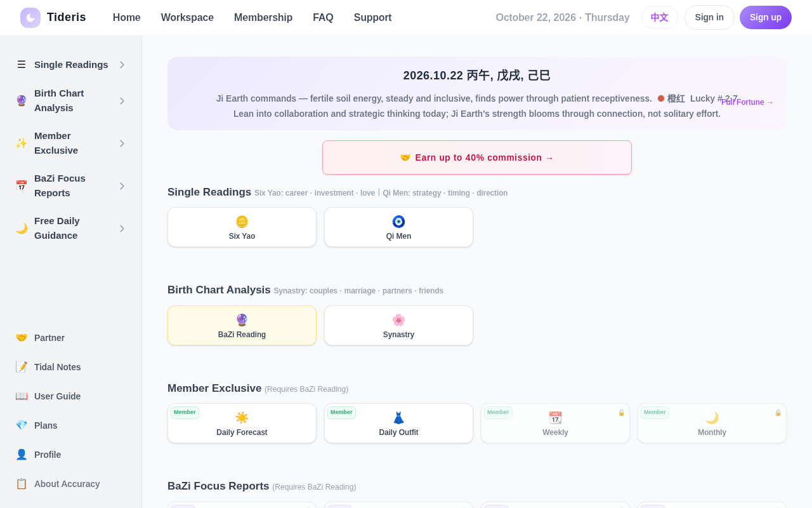Click the Tideris brand name
The image size is (812, 508).
67,18
